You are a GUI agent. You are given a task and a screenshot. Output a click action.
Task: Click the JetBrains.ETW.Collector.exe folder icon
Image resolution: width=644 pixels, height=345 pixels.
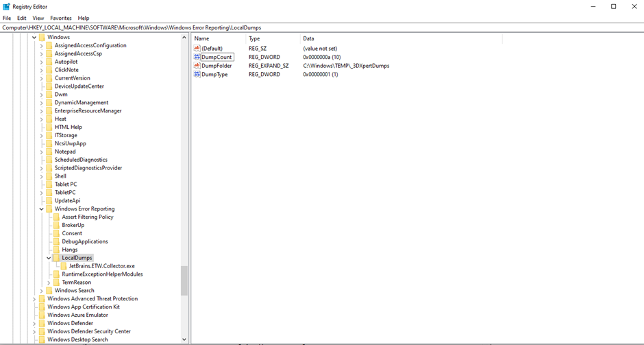click(64, 266)
